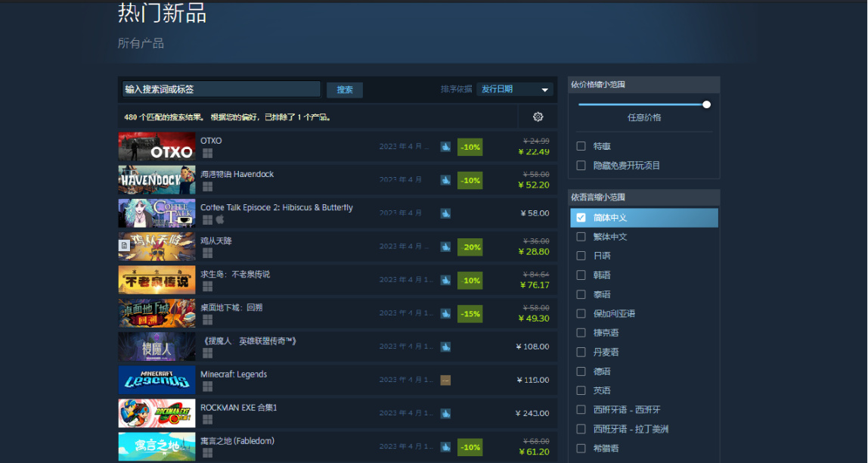Click the price range slider handle
This screenshot has height=463, width=868.
click(x=706, y=104)
